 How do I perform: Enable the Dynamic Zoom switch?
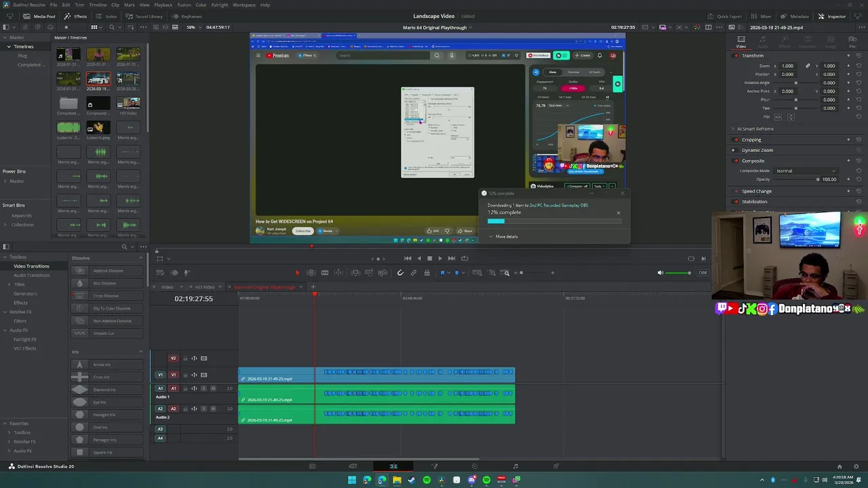[x=735, y=150]
